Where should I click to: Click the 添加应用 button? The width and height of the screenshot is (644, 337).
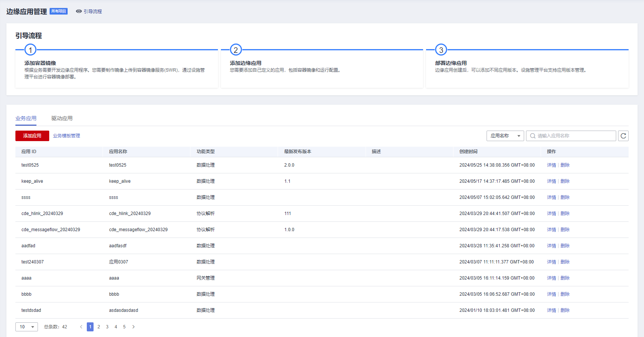point(32,136)
